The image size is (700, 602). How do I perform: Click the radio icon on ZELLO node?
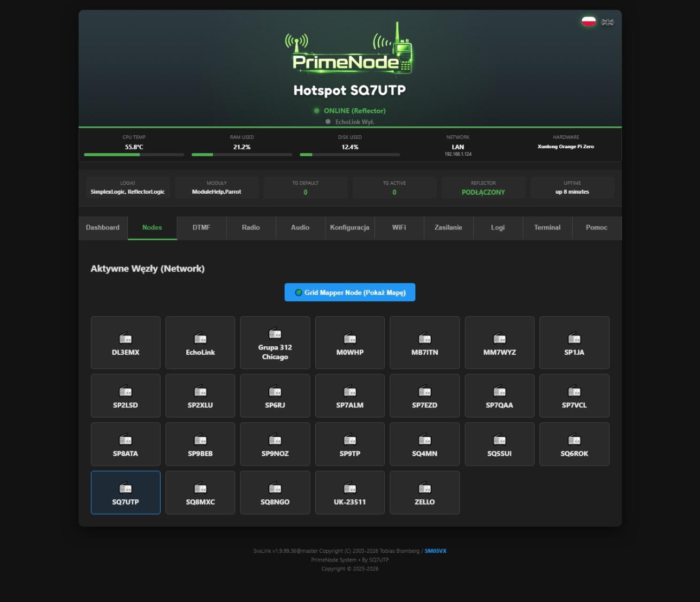(x=425, y=488)
